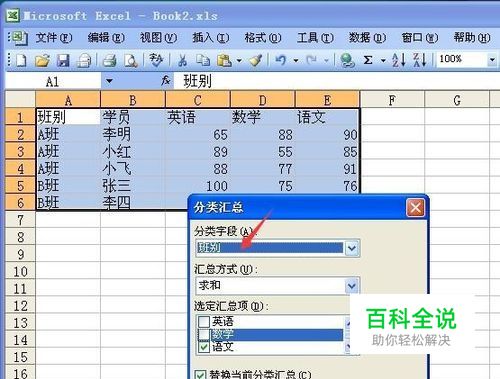The image size is (500, 379).
Task: Click the Select All corner box
Action: 20,99
